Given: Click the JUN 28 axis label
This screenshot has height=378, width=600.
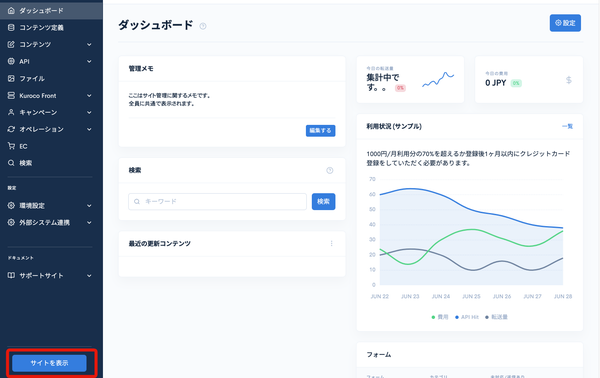Looking at the screenshot, I should click(x=563, y=297).
